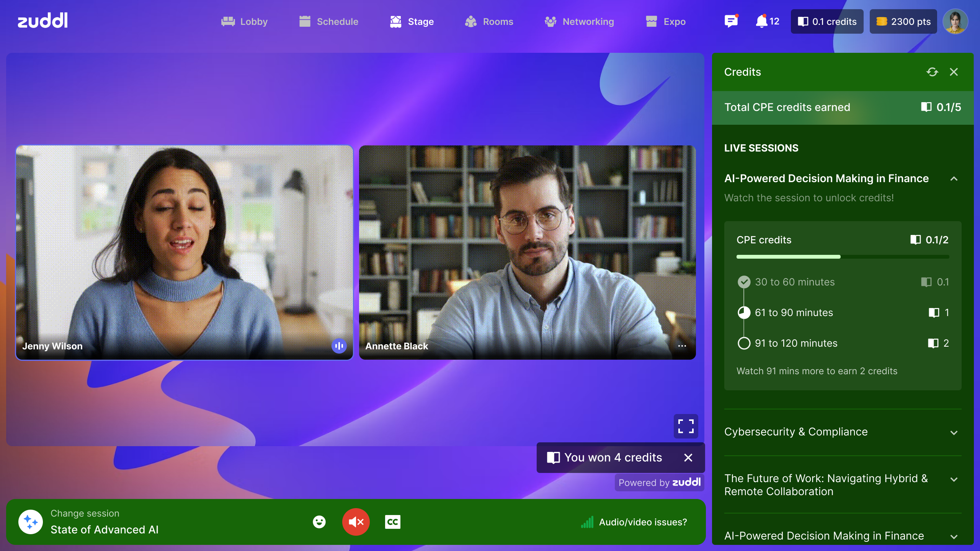This screenshot has height=551, width=980.
Task: Open notifications bell showing 12
Action: (767, 21)
